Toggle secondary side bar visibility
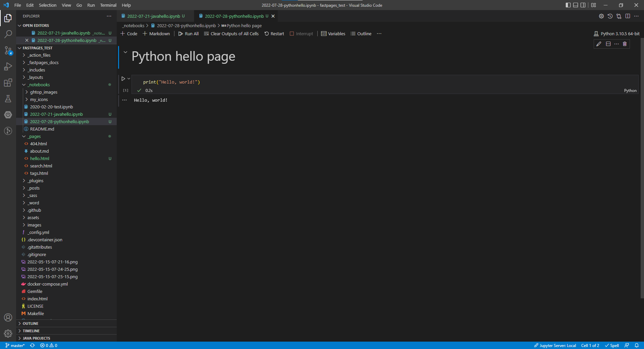Screen dimensions: 644x349 [x=583, y=5]
